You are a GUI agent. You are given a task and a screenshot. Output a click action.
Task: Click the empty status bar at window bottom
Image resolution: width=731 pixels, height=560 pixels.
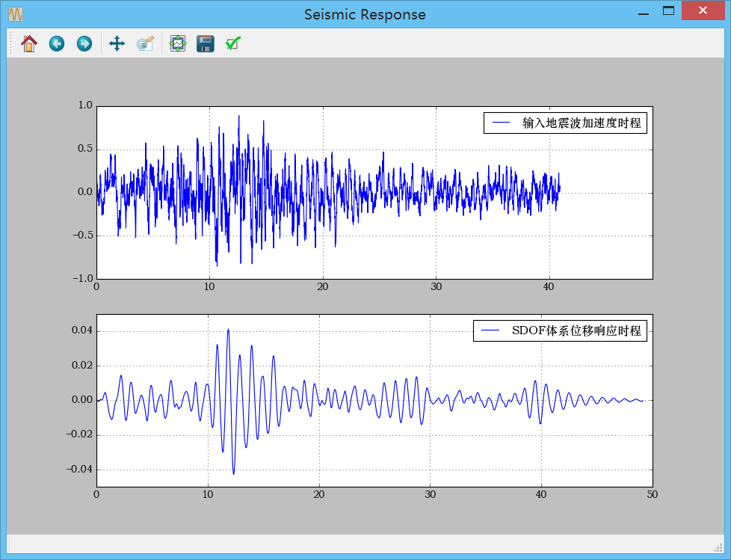[359, 544]
